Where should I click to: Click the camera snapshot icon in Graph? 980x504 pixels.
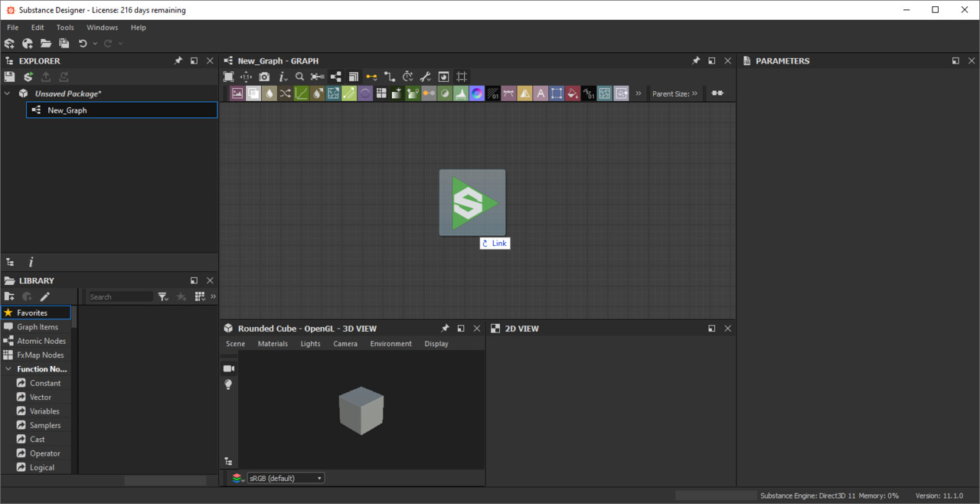click(264, 77)
